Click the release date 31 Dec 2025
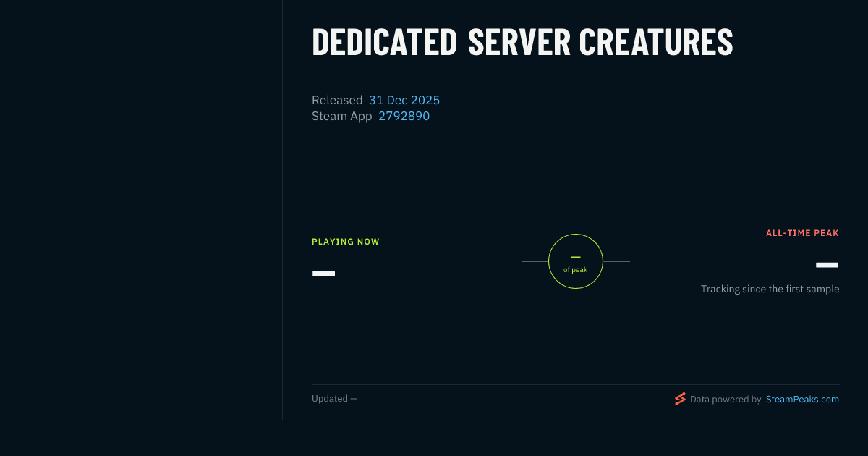 (404, 100)
